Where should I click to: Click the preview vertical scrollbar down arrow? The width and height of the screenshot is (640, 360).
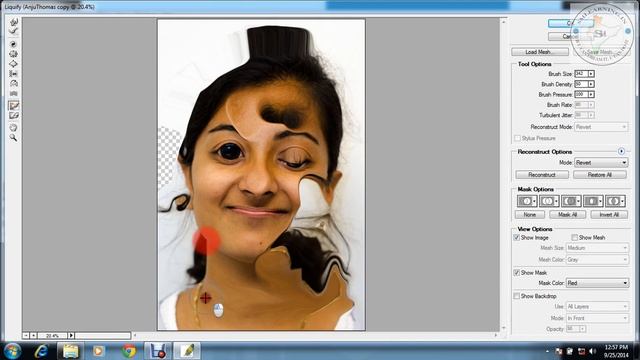[x=503, y=328]
